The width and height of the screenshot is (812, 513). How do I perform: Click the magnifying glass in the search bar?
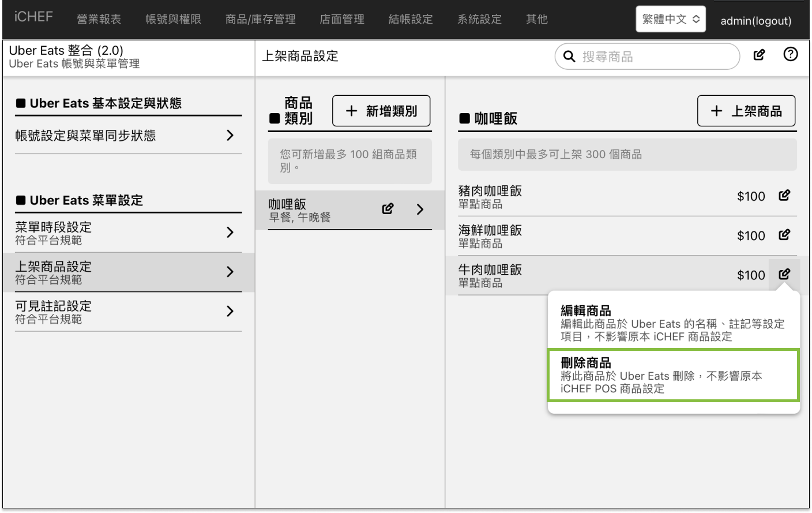tap(569, 57)
